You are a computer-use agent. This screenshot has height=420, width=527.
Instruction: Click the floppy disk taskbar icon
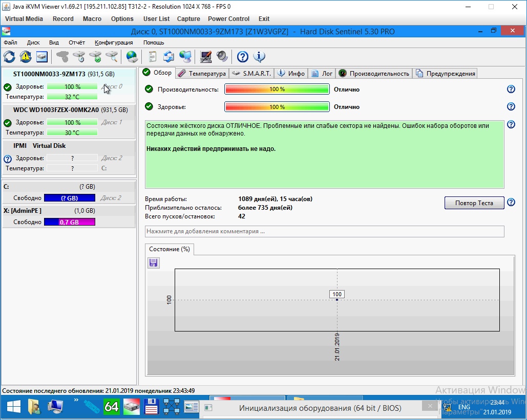click(151, 407)
